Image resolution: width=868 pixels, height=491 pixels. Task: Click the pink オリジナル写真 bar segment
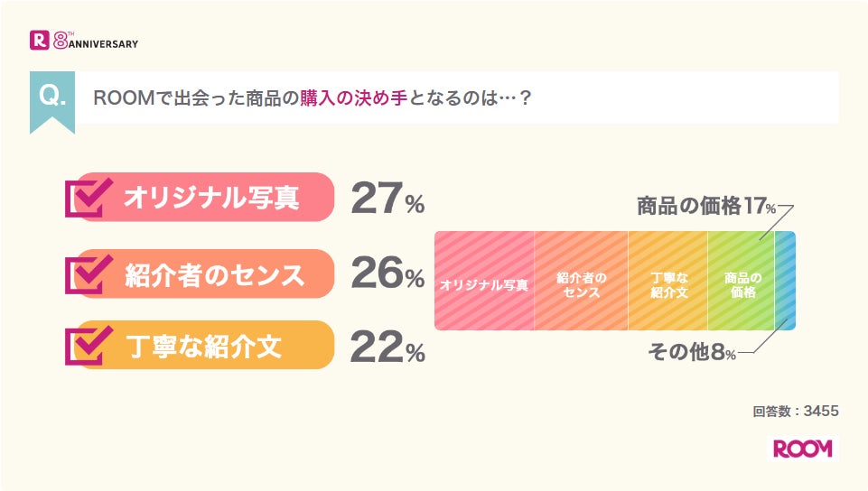(484, 281)
